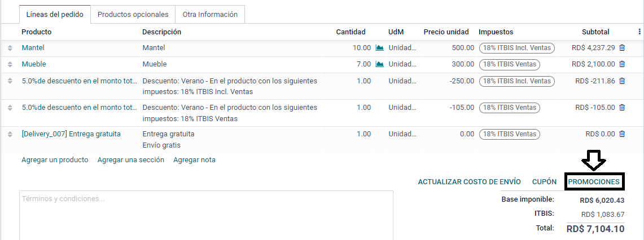Click Agregar un producto link
The image size is (644, 240).
pos(55,160)
